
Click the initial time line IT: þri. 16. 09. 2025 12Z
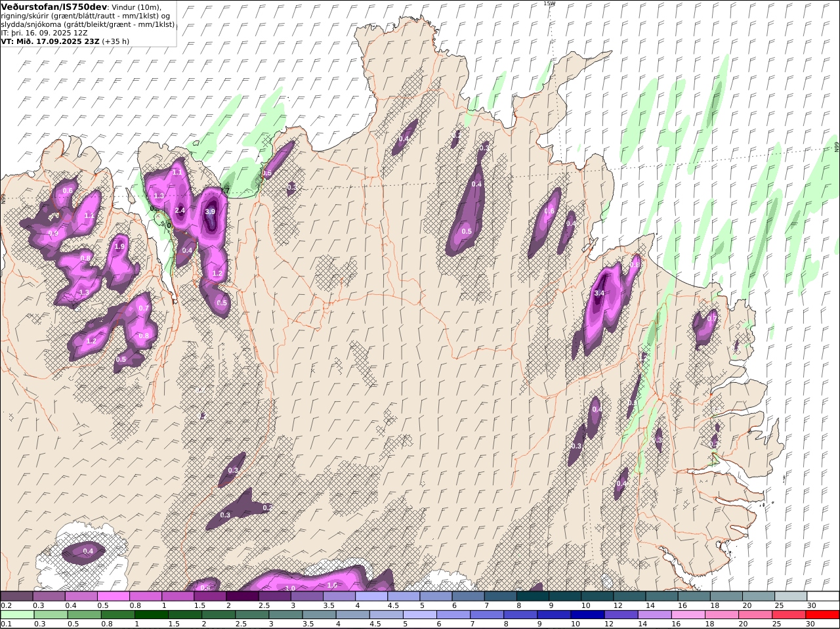44,32
